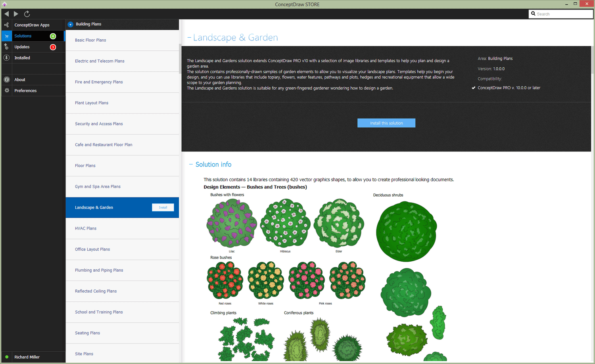
Task: Click the green Solutions count badge
Action: coord(53,36)
